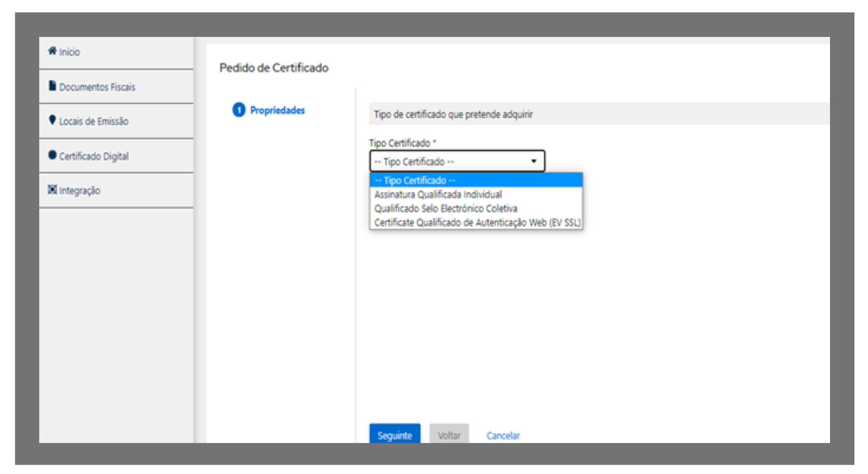
Task: Click the Integração icon in sidebar
Action: click(52, 189)
